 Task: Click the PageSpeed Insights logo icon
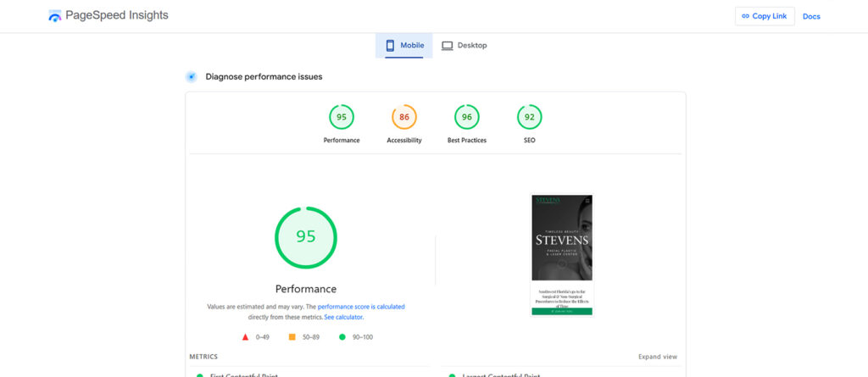(55, 16)
